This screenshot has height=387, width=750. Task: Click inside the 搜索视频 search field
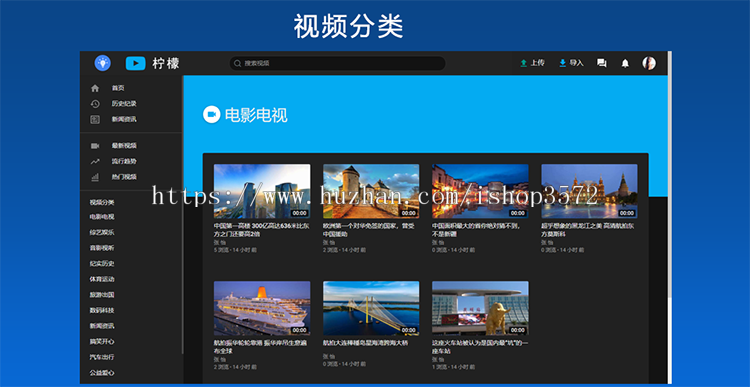[337, 63]
